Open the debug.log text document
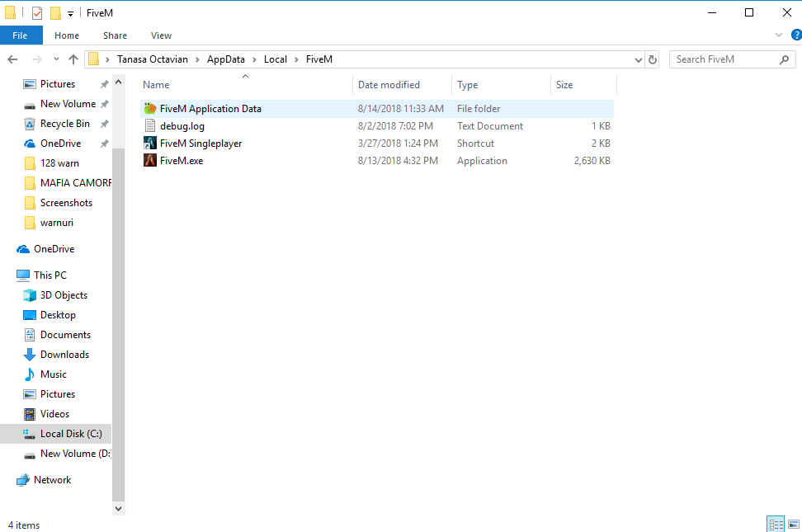Screen dimensions: 802x532 click(181, 125)
